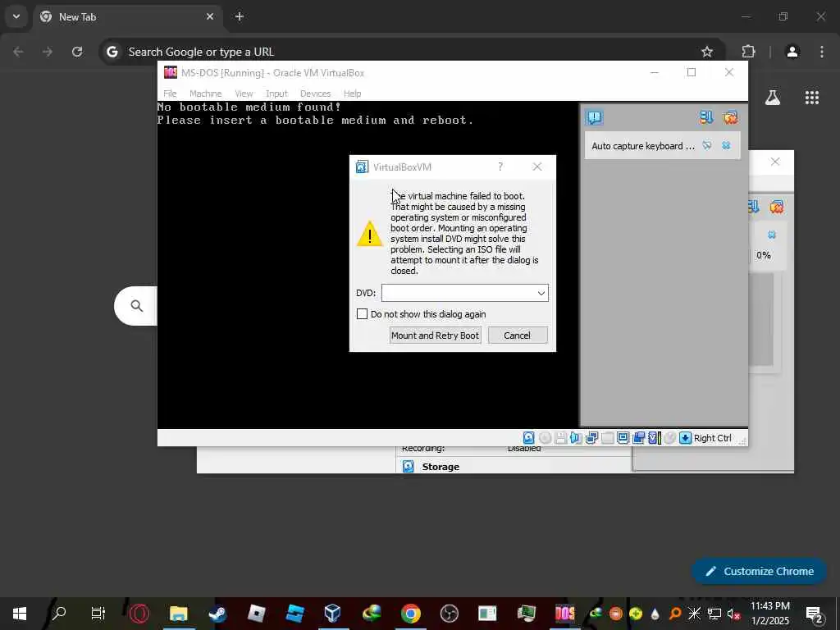Open Roblox from the taskbar
Viewport: 840px width, 630px height.
tap(256, 614)
